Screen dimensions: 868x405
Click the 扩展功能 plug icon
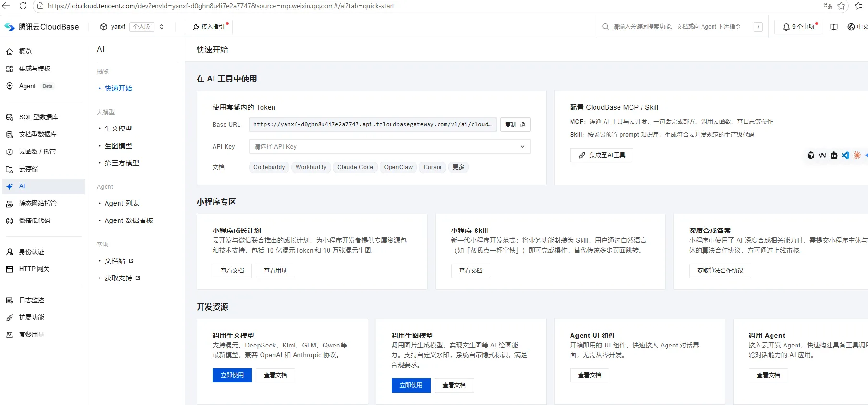10,318
